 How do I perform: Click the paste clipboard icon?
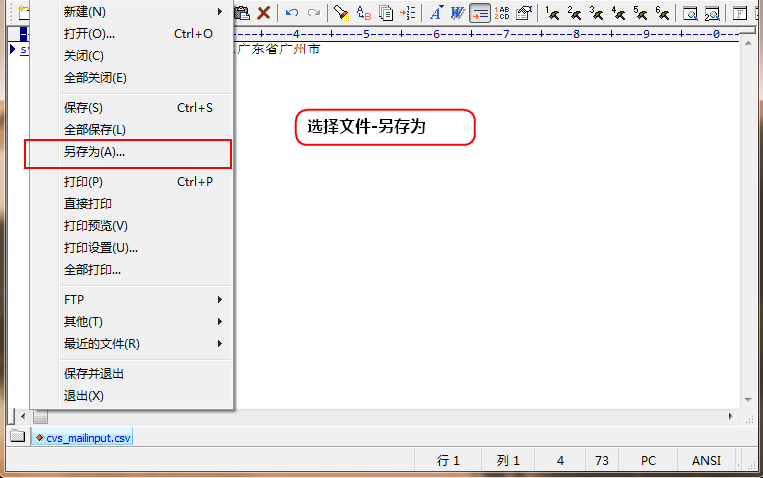click(242, 13)
